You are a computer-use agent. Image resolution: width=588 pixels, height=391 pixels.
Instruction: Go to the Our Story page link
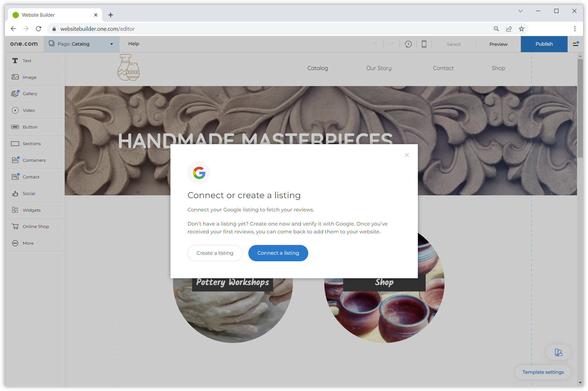point(379,68)
